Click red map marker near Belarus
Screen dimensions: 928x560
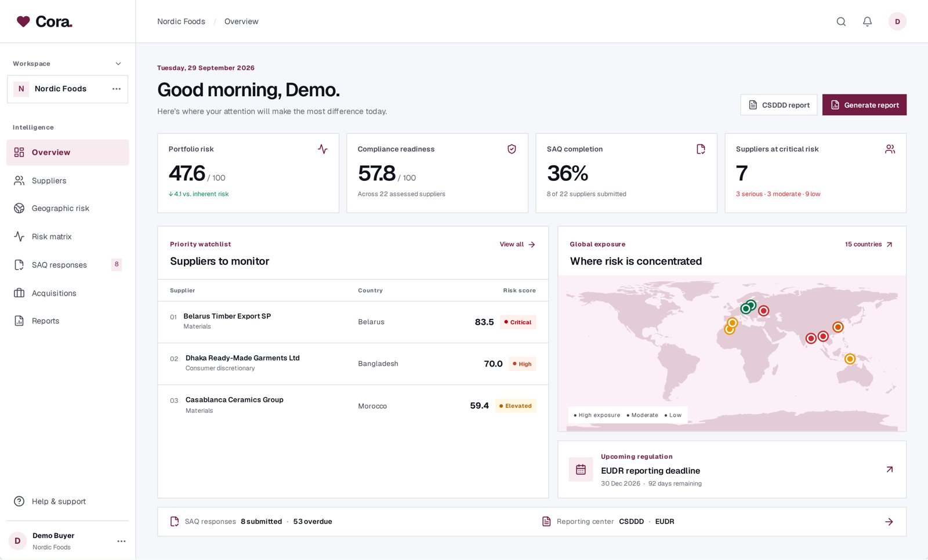pyautogui.click(x=764, y=311)
